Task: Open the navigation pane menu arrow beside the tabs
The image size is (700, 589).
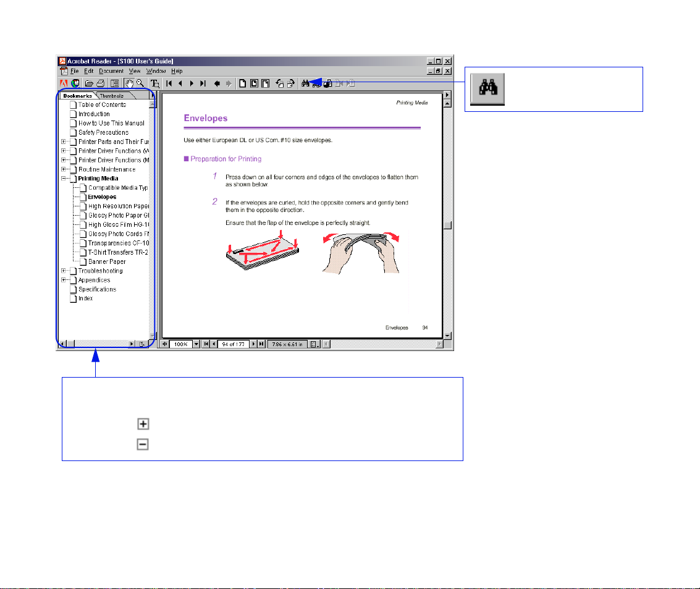Action: (152, 96)
